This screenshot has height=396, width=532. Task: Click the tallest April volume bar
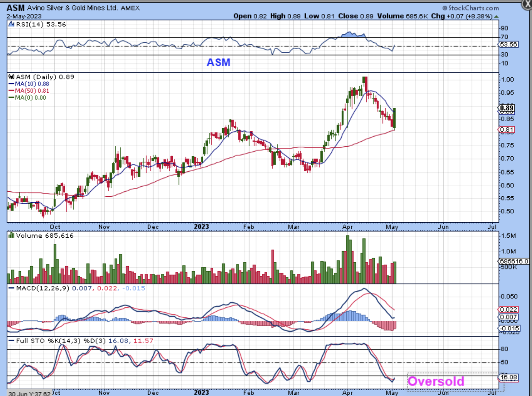click(347, 260)
